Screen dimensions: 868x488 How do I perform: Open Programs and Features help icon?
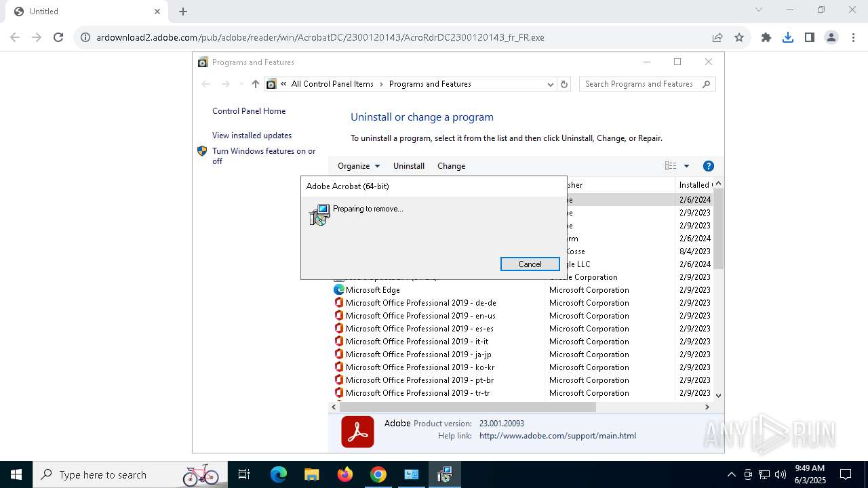(x=709, y=166)
